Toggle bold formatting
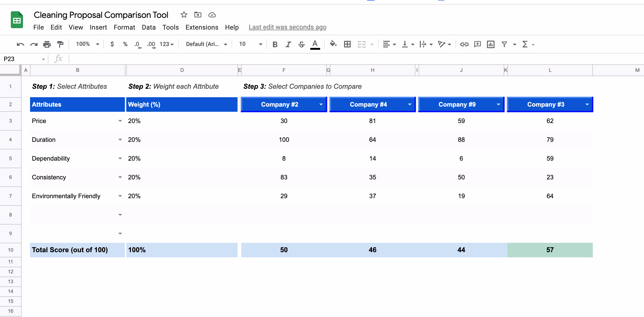The width and height of the screenshot is (644, 317). pos(275,44)
